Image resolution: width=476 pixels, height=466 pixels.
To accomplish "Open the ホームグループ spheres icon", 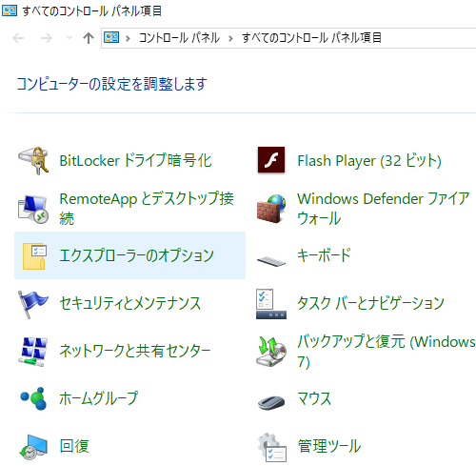I will (33, 398).
